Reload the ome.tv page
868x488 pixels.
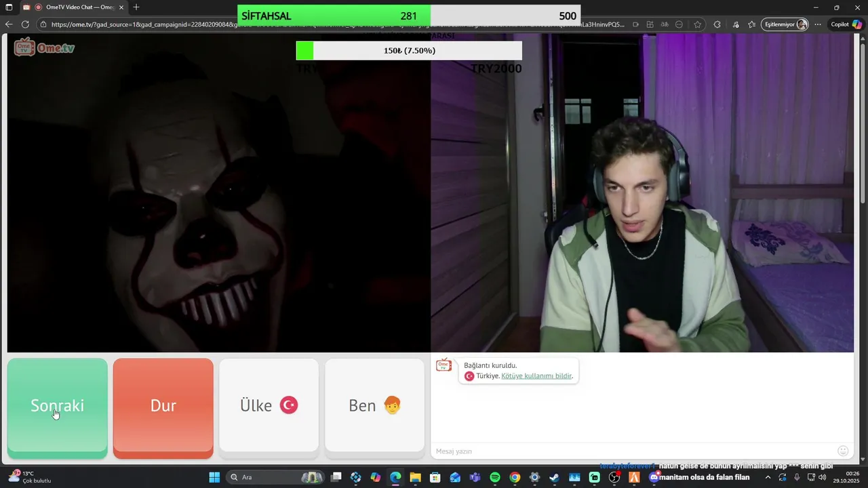click(x=25, y=24)
